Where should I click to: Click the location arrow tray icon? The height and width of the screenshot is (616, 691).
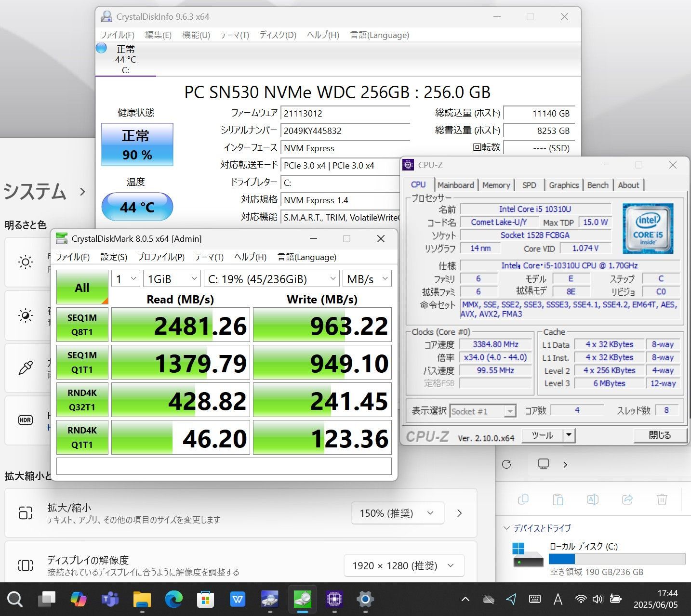point(511,599)
